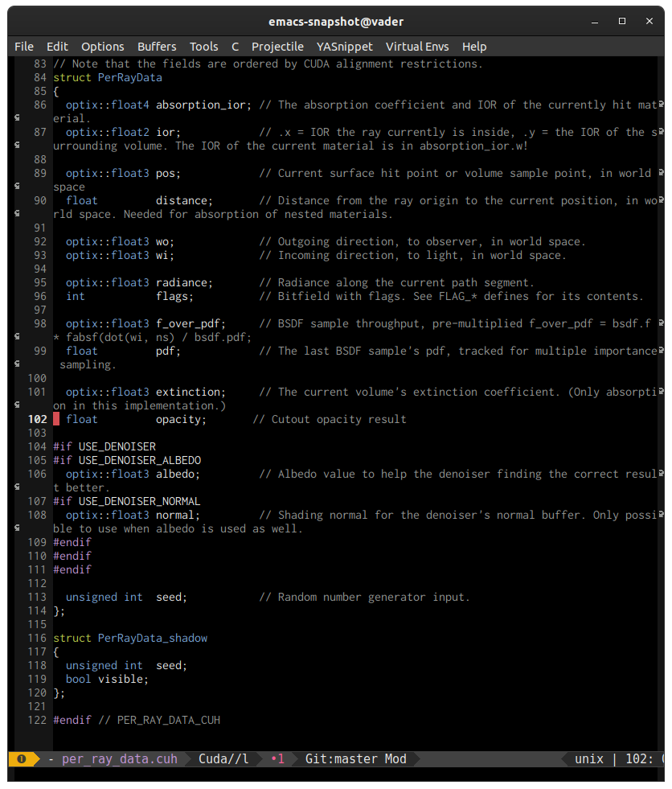This screenshot has height=789, width=672.
Task: Click the red cursor block on line 102
Action: [x=56, y=419]
